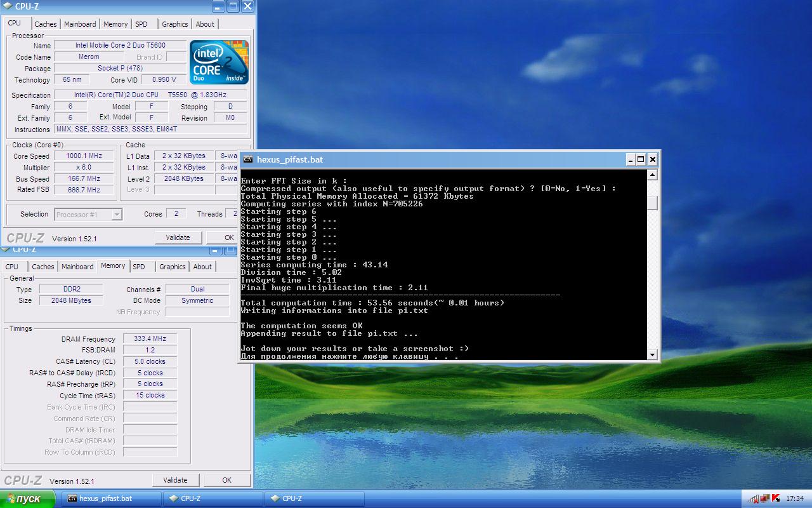Viewport: 812px width, 508px height.
Task: Minimize the top CPU-Z window
Action: click(218, 6)
